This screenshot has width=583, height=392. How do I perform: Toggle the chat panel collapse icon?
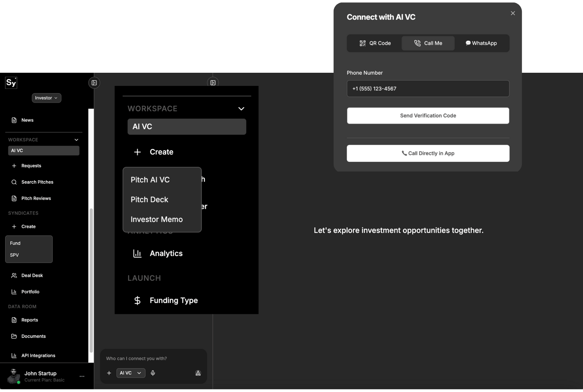213,83
